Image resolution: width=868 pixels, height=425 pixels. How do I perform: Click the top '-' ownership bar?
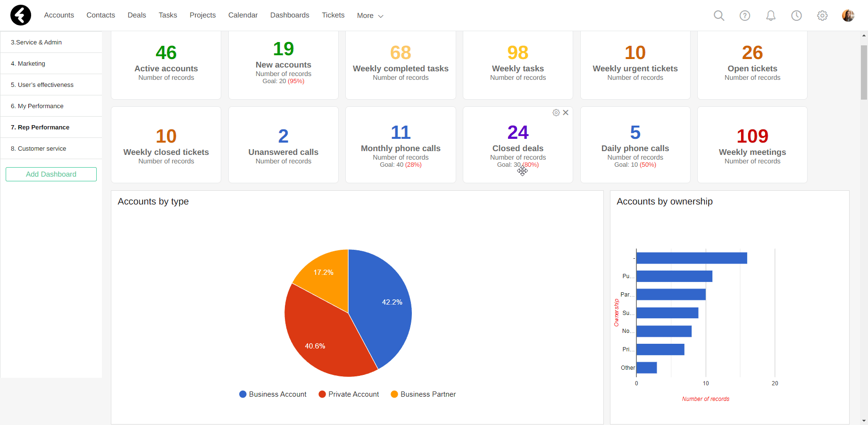(x=692, y=258)
